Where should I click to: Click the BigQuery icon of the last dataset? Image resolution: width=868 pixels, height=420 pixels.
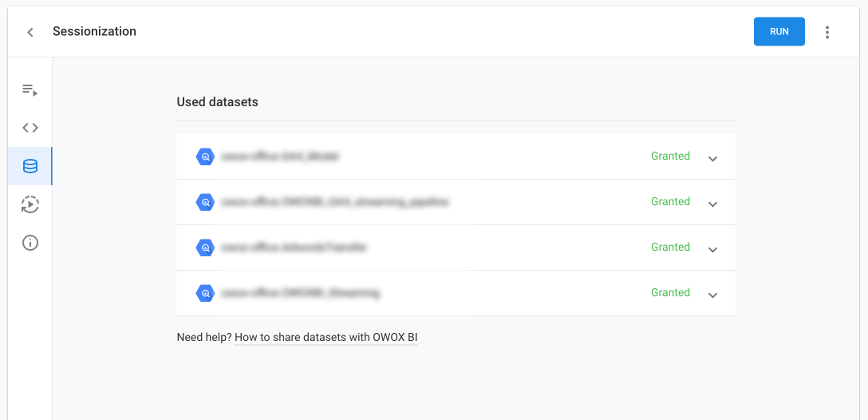point(205,293)
